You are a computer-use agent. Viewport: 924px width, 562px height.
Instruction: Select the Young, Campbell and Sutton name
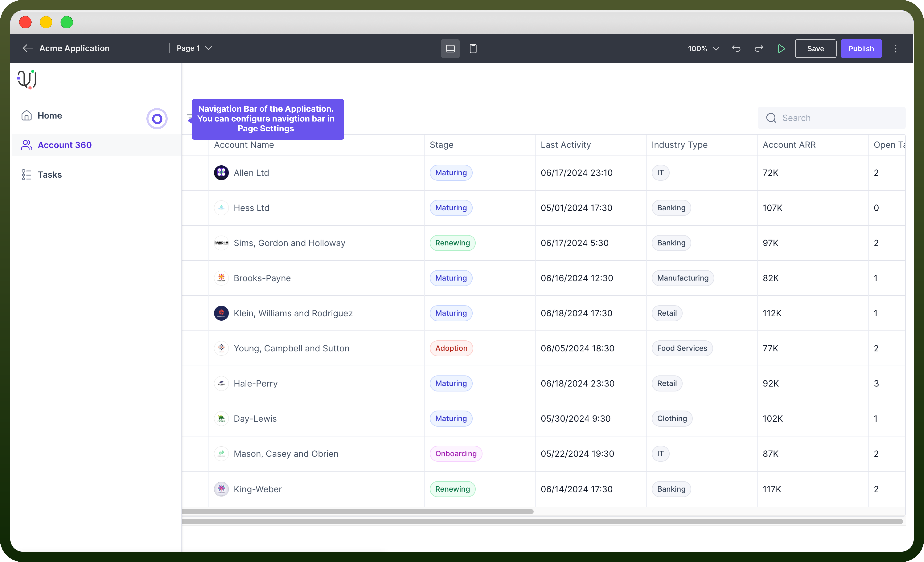point(291,348)
